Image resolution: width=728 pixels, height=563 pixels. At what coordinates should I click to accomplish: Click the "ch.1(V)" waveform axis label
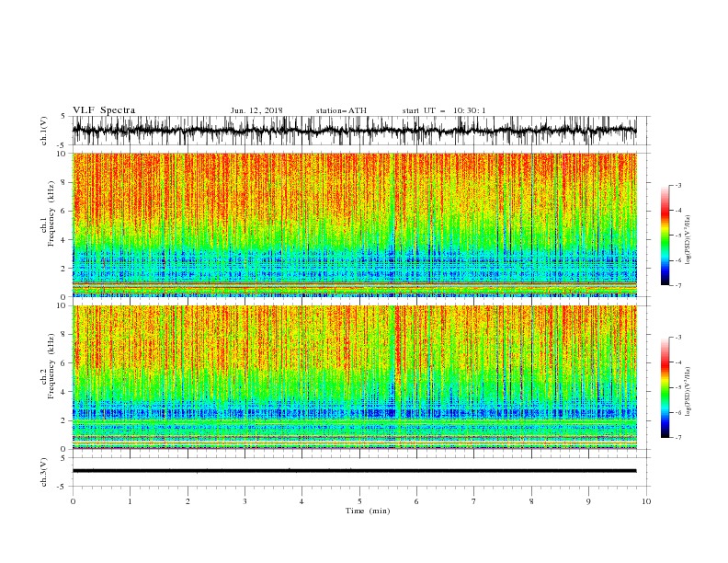[44, 131]
